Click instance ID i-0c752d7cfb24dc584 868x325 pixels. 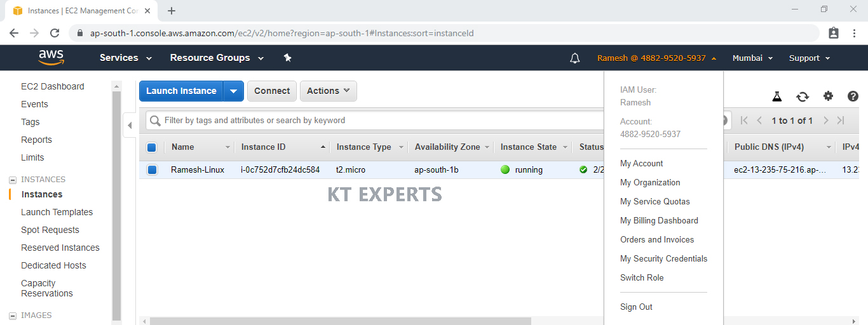pyautogui.click(x=280, y=169)
